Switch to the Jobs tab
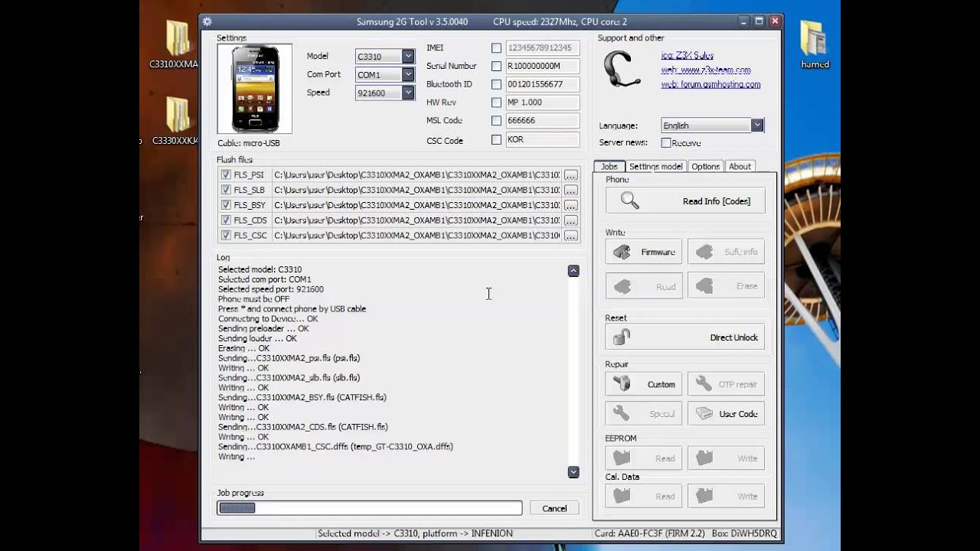The width and height of the screenshot is (980, 551). [609, 166]
